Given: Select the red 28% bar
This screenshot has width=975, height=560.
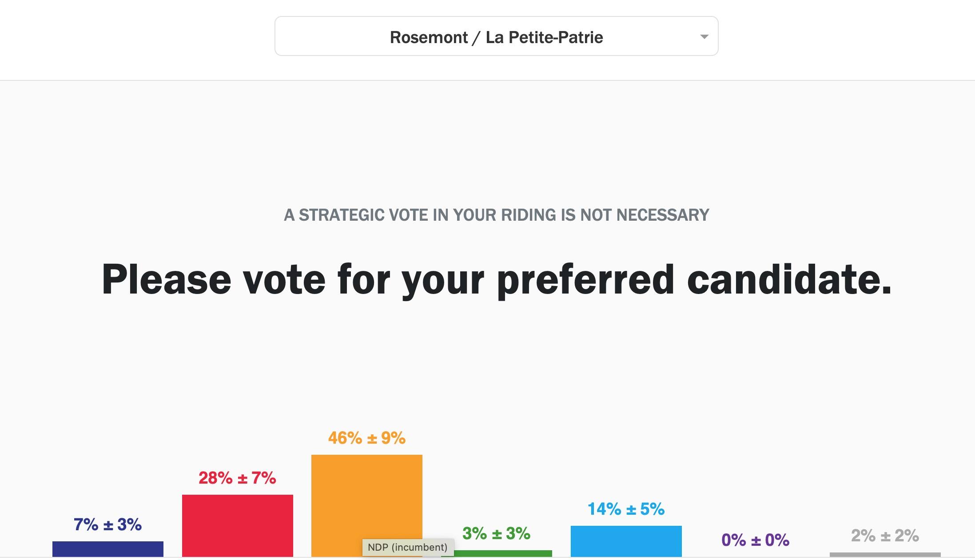Looking at the screenshot, I should pyautogui.click(x=238, y=526).
